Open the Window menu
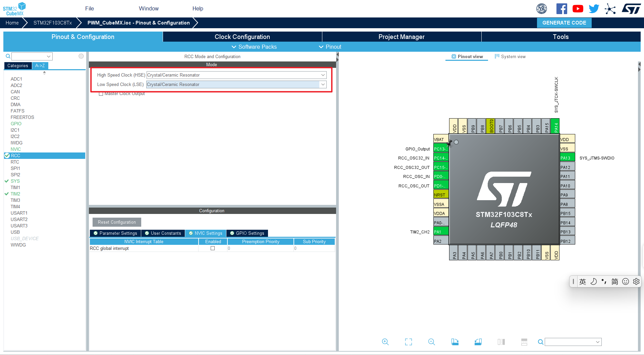This screenshot has height=355, width=644. point(149,8)
